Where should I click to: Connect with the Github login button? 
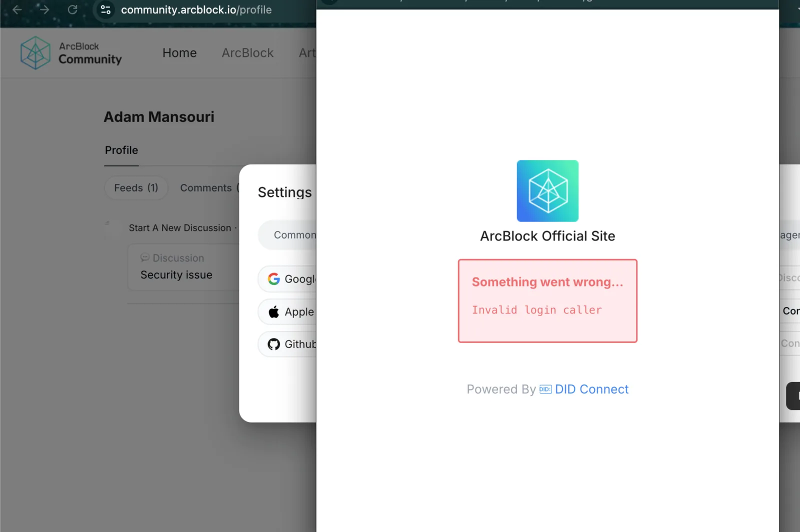(x=287, y=344)
